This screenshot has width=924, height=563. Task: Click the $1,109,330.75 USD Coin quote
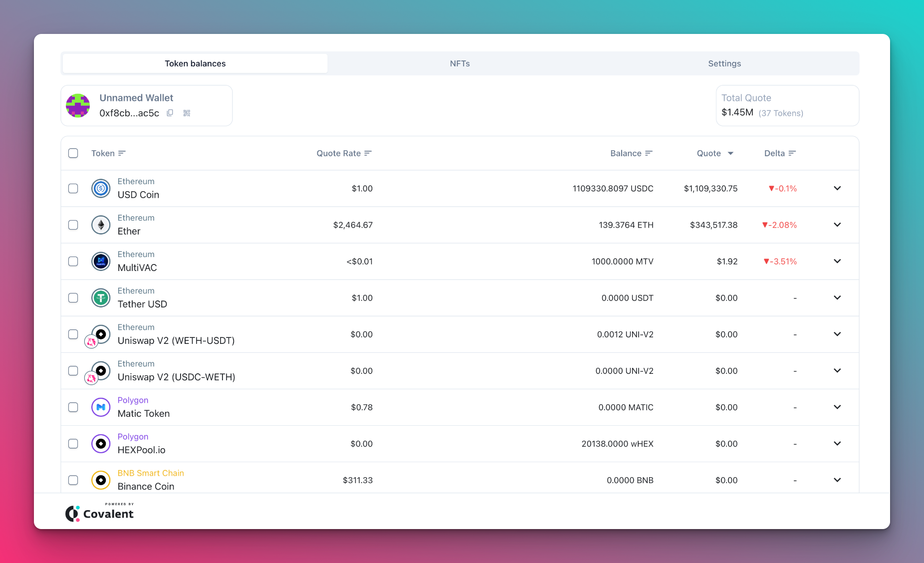tap(710, 188)
